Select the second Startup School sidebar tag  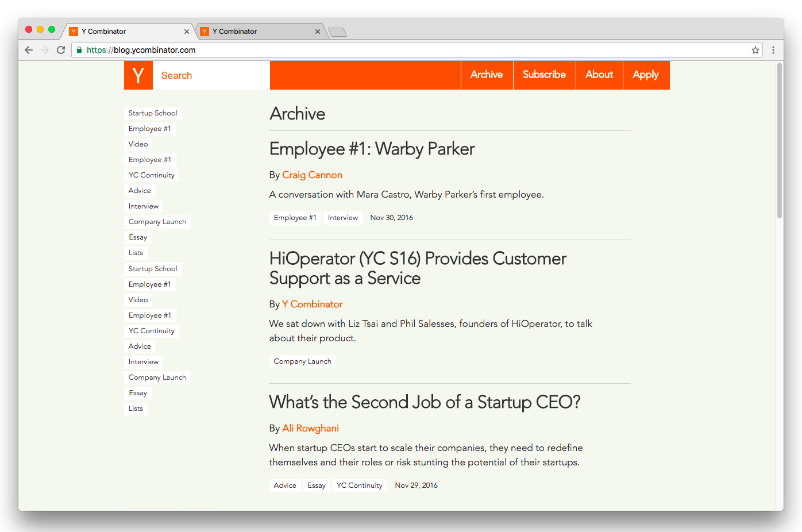click(153, 269)
